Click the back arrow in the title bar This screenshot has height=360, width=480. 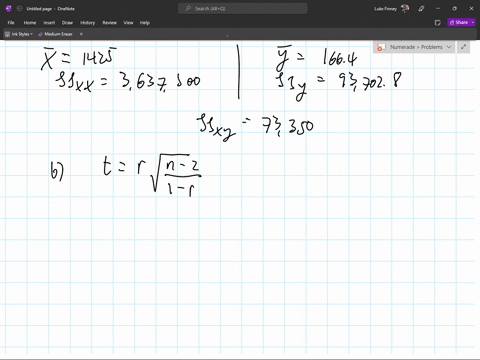[x=19, y=9]
